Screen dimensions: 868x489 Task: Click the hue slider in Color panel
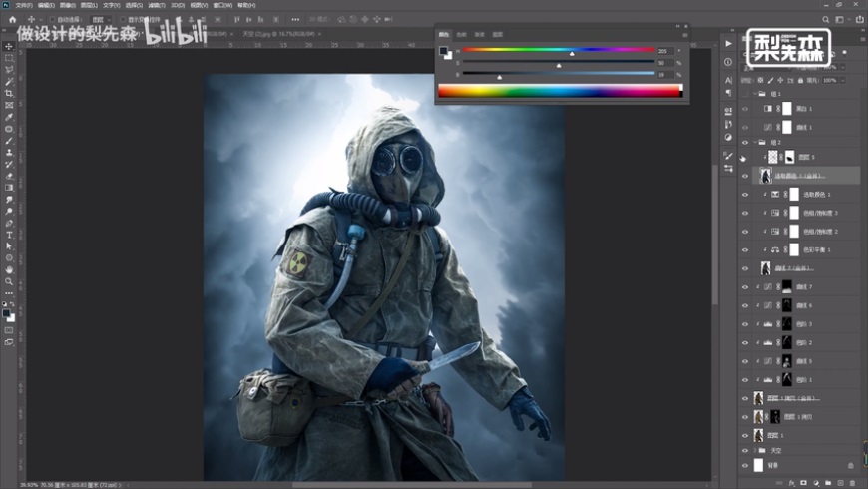tap(559, 50)
